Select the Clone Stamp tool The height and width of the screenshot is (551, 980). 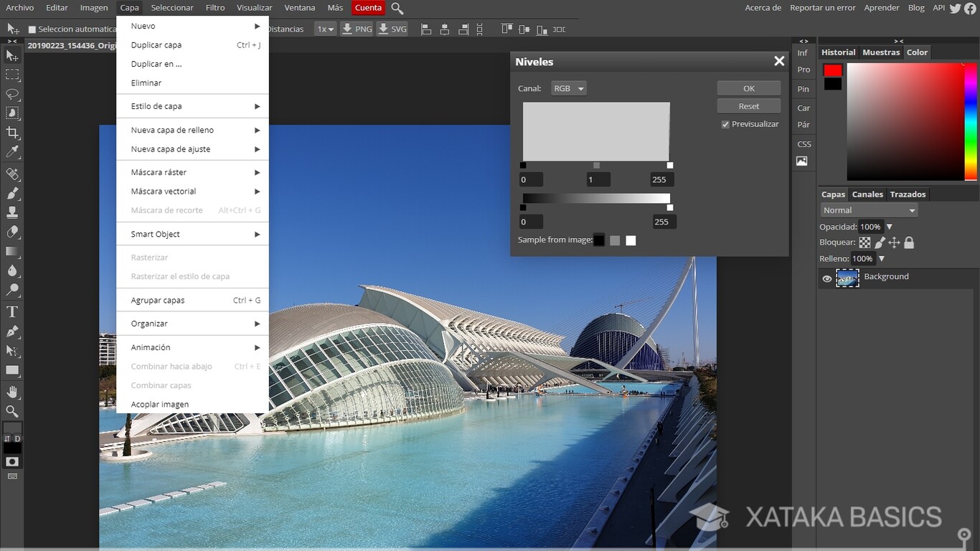(x=10, y=212)
